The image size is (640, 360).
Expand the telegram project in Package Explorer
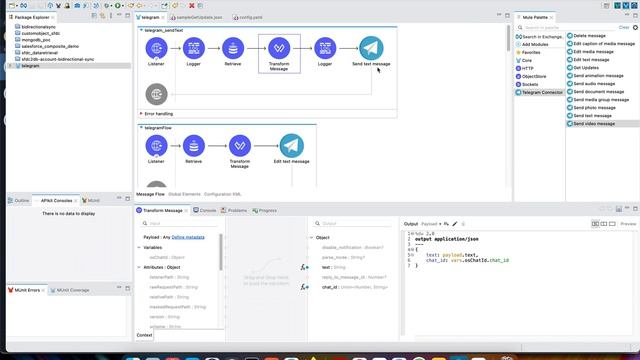(x=11, y=66)
